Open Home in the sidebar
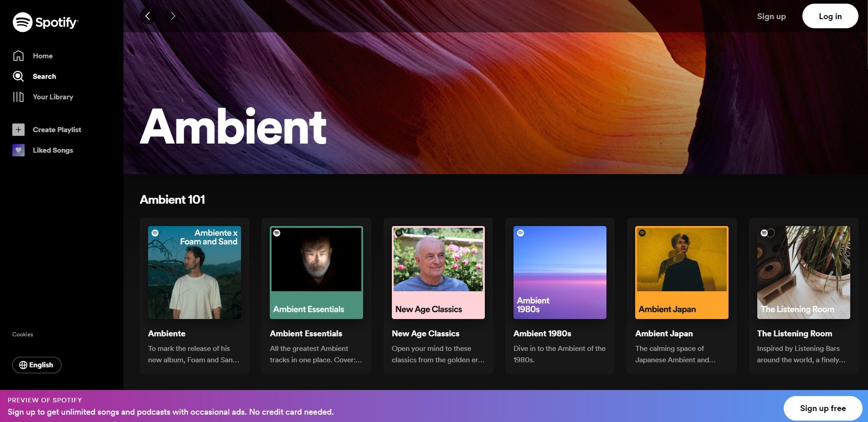The image size is (868, 422). (43, 56)
